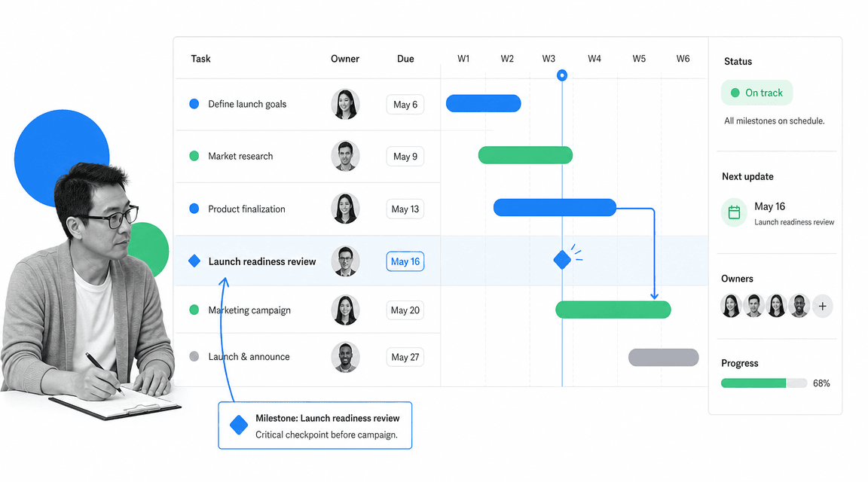This screenshot has height=482, width=868.
Task: Select the Product finalization Gantt bar
Action: [555, 208]
